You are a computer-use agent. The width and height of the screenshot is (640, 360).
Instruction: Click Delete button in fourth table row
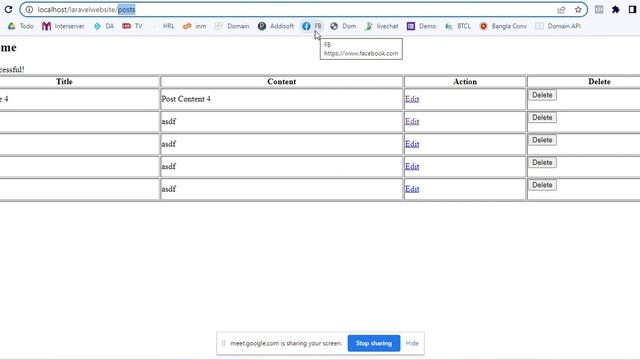click(x=542, y=162)
